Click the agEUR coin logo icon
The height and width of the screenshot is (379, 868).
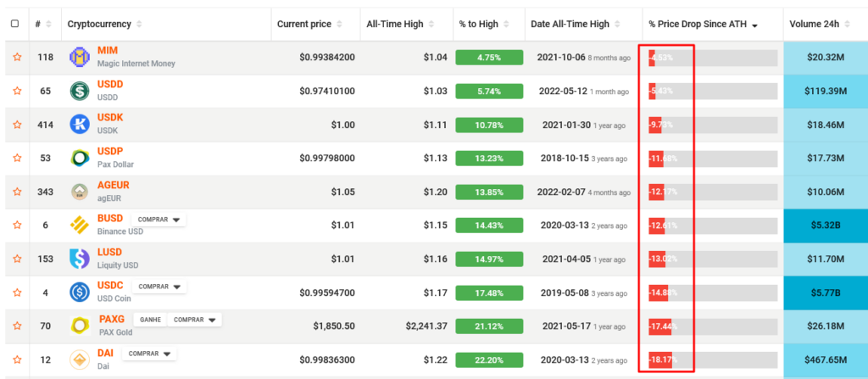click(80, 192)
